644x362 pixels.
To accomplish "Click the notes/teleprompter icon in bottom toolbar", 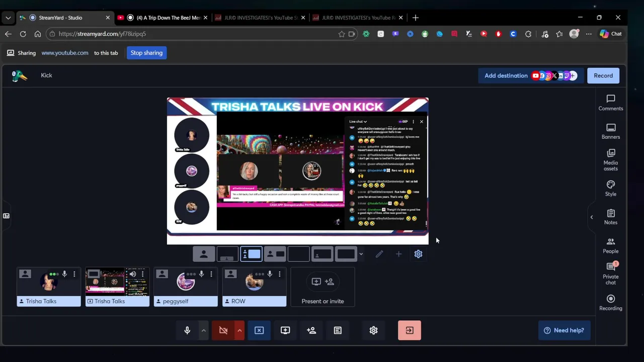I will pyautogui.click(x=338, y=330).
